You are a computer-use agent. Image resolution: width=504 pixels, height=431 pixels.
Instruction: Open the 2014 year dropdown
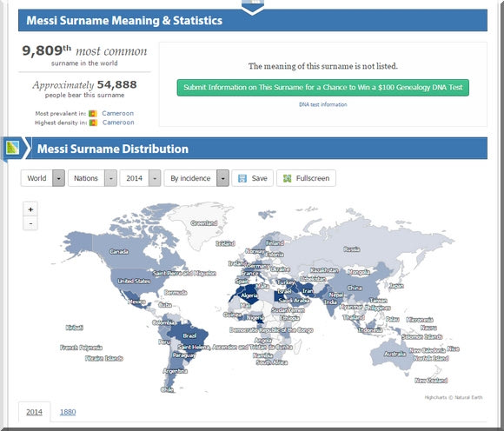point(140,178)
